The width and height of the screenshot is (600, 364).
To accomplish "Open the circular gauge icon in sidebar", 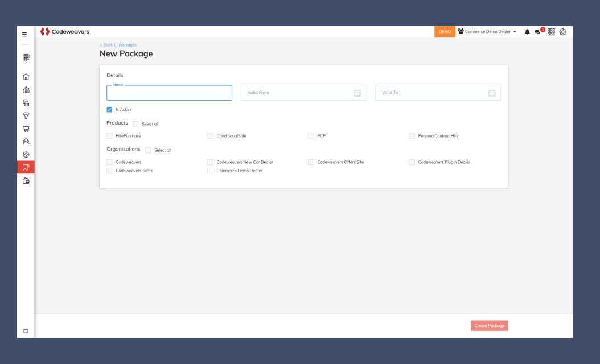I will 26,155.
